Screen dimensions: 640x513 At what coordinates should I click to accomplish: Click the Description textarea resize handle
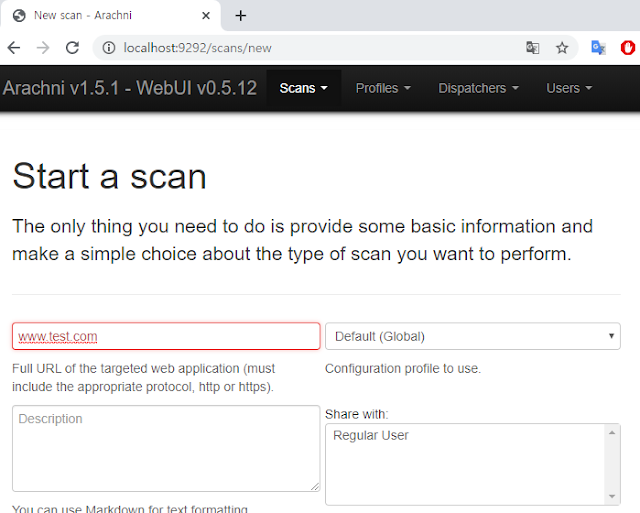[x=315, y=486]
